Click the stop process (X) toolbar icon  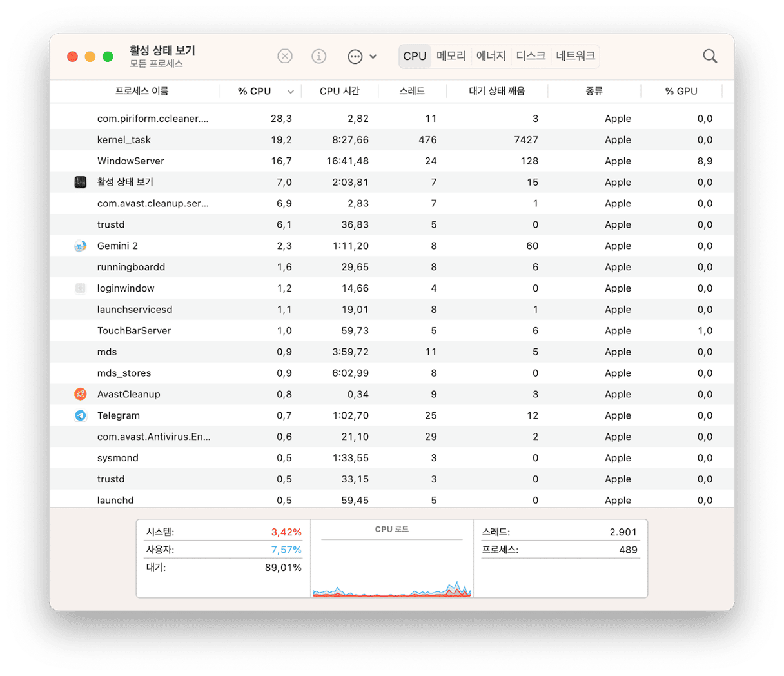click(285, 56)
